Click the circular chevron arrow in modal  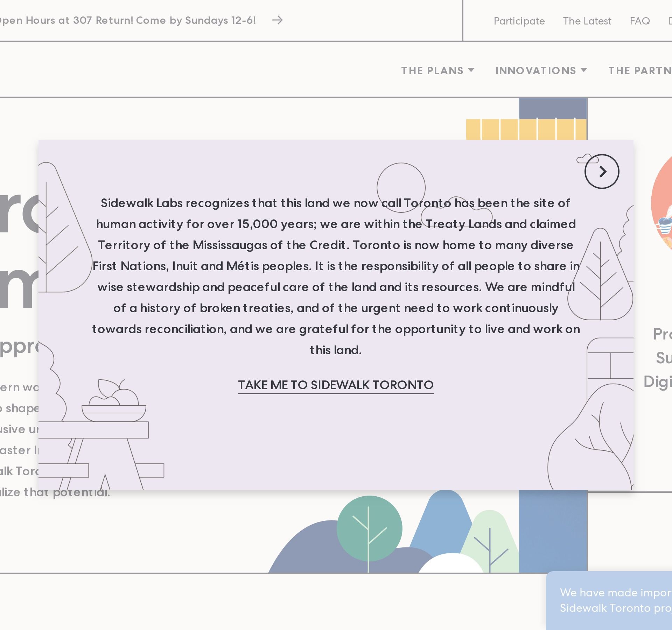point(602,171)
